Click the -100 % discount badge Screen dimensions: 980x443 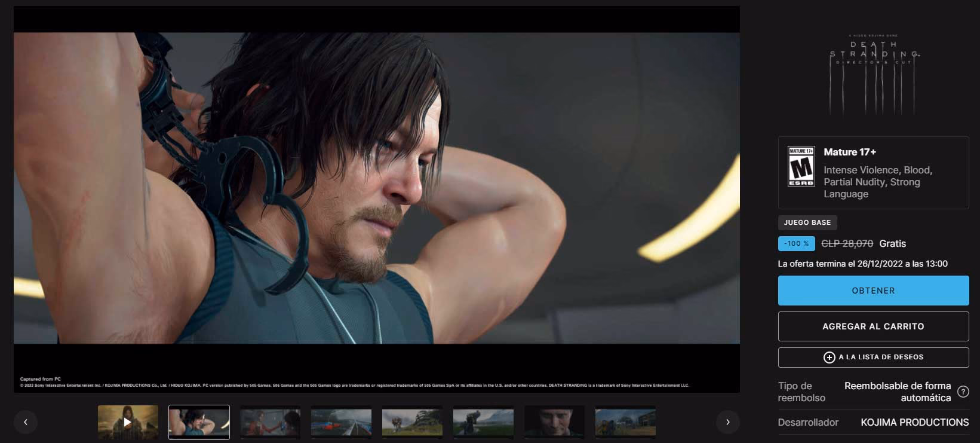pyautogui.click(x=797, y=243)
